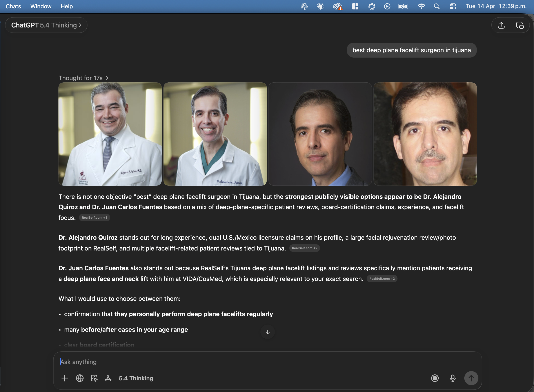534x392 pixels.
Task: Open the Window menu
Action: click(41, 6)
